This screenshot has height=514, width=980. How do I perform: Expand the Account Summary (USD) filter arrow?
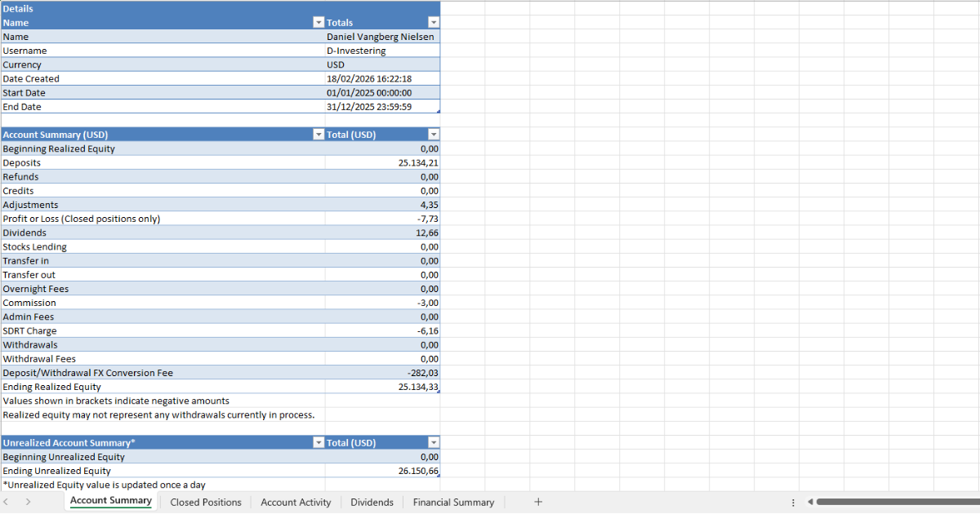coord(318,135)
